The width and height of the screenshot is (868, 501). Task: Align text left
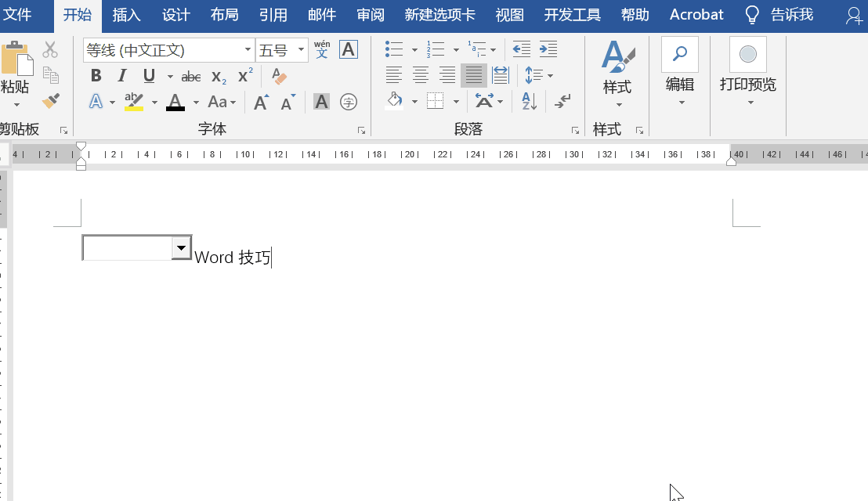(x=393, y=75)
